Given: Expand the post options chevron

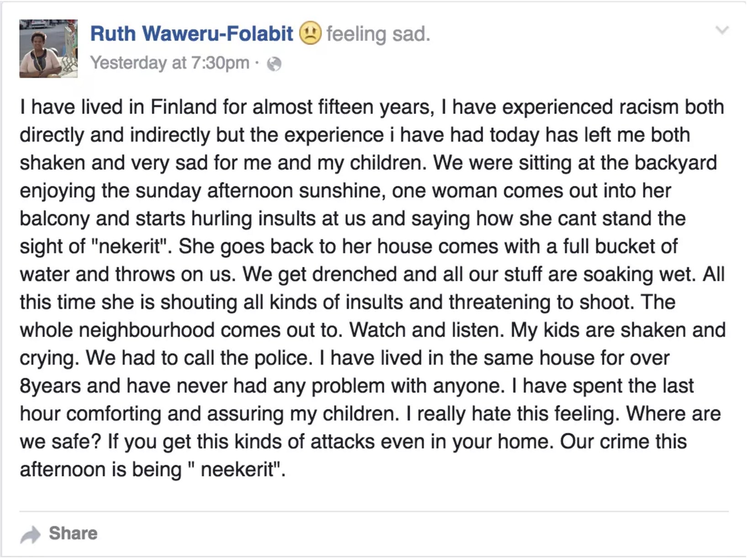Looking at the screenshot, I should pos(722,31).
